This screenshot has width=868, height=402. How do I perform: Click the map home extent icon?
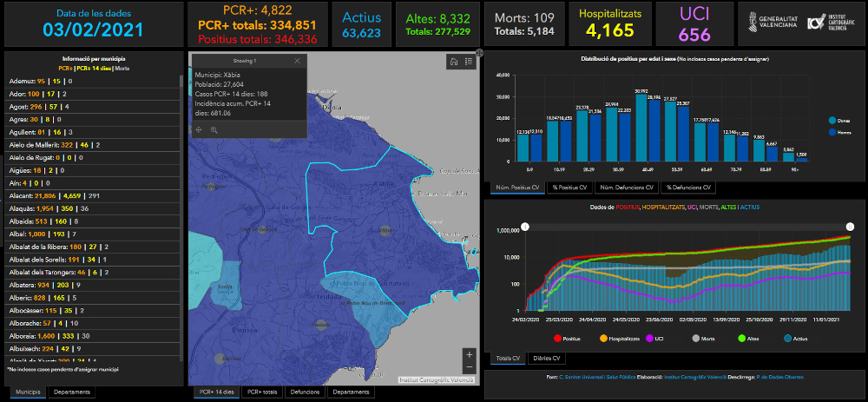point(452,62)
